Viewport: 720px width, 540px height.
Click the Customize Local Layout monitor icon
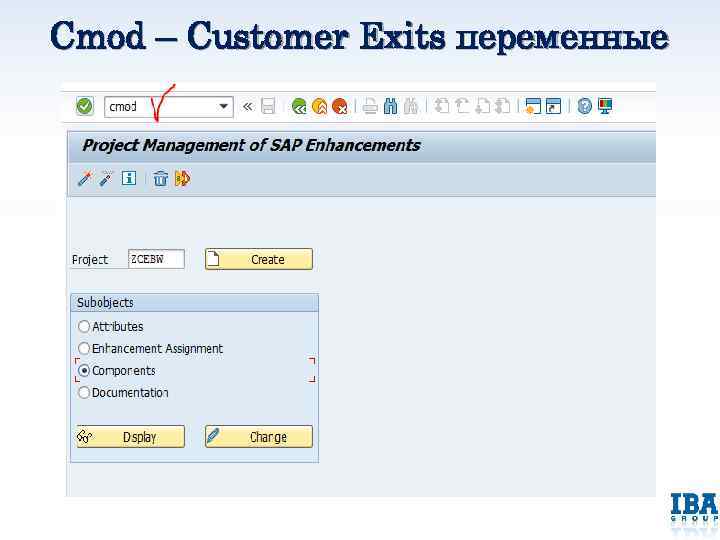[605, 107]
